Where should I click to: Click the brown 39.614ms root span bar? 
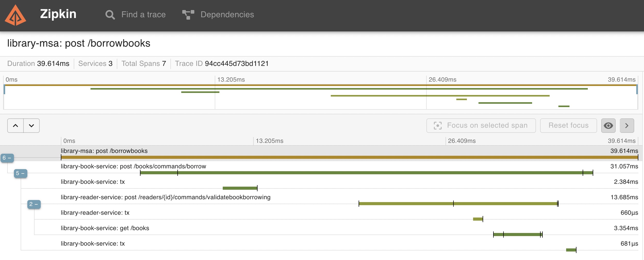coord(350,157)
